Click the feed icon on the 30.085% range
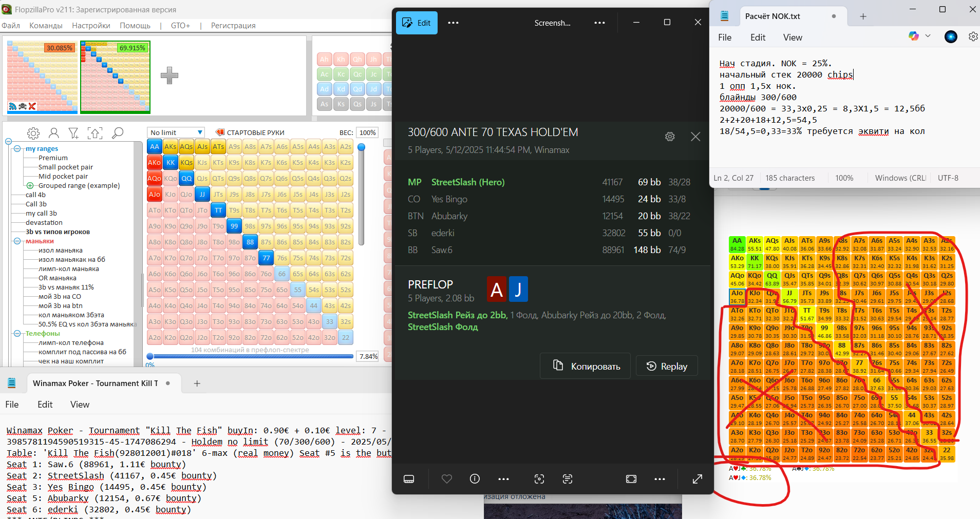Screen dimensions: 980x519 (13, 106)
